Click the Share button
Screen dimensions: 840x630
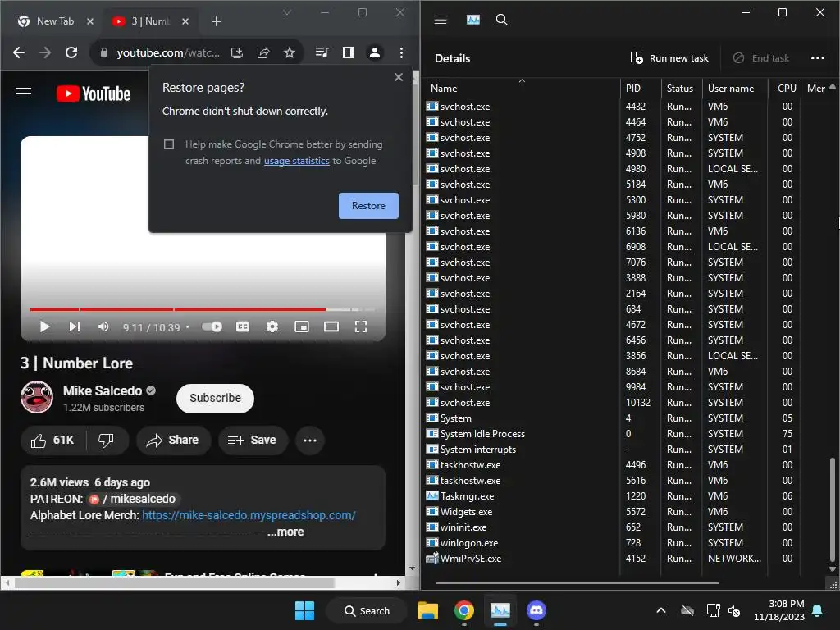(x=173, y=441)
